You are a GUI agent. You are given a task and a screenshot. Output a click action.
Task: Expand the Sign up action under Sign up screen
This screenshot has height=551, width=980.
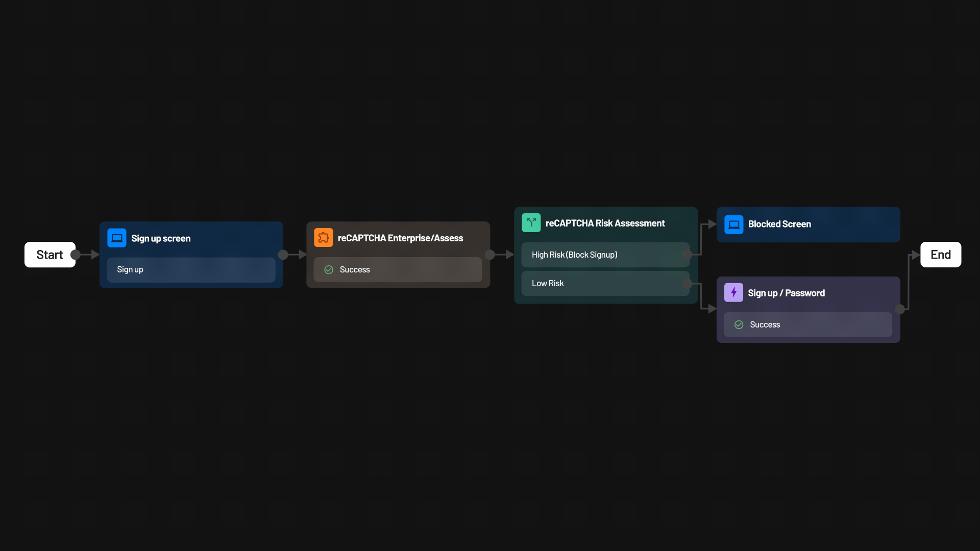click(191, 270)
